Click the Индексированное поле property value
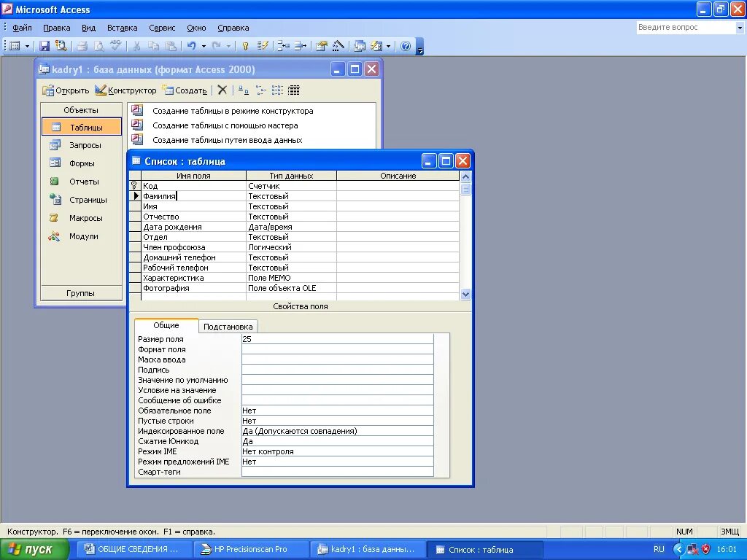 [x=337, y=431]
